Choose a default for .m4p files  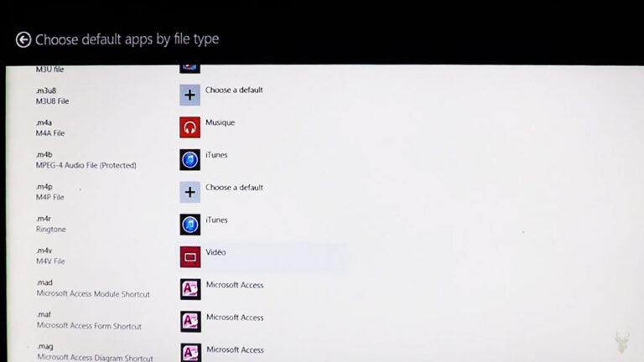[x=234, y=188]
